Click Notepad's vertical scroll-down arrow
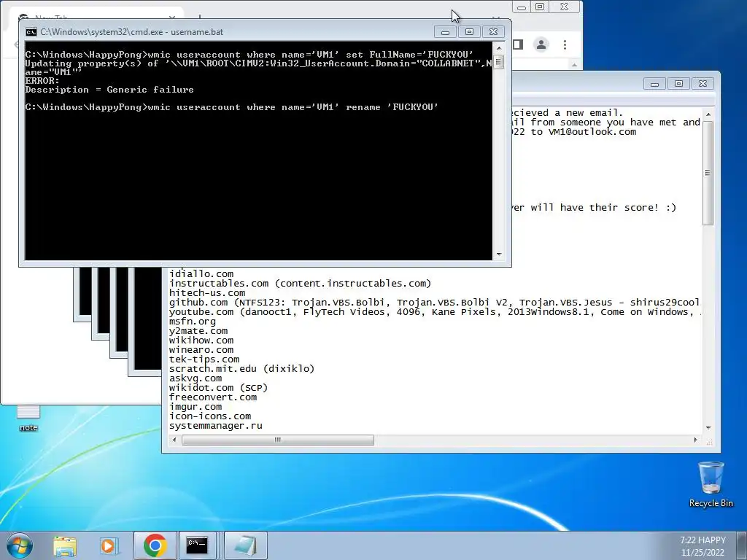The height and width of the screenshot is (560, 747). pyautogui.click(x=708, y=428)
